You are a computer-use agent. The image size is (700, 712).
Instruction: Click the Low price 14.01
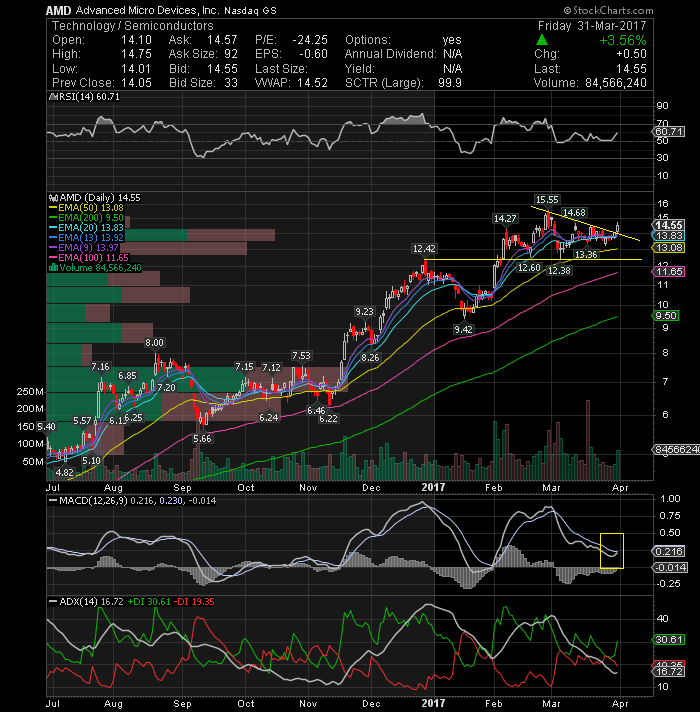(136, 69)
